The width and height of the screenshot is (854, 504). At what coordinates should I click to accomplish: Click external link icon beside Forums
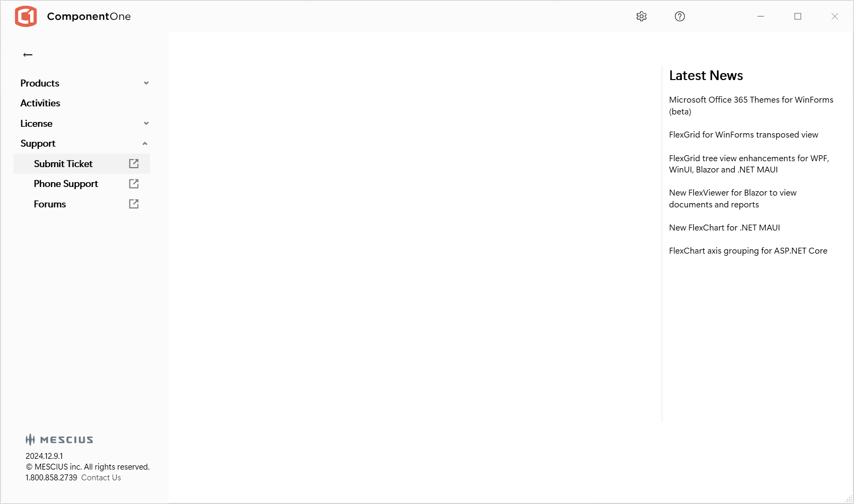point(134,204)
